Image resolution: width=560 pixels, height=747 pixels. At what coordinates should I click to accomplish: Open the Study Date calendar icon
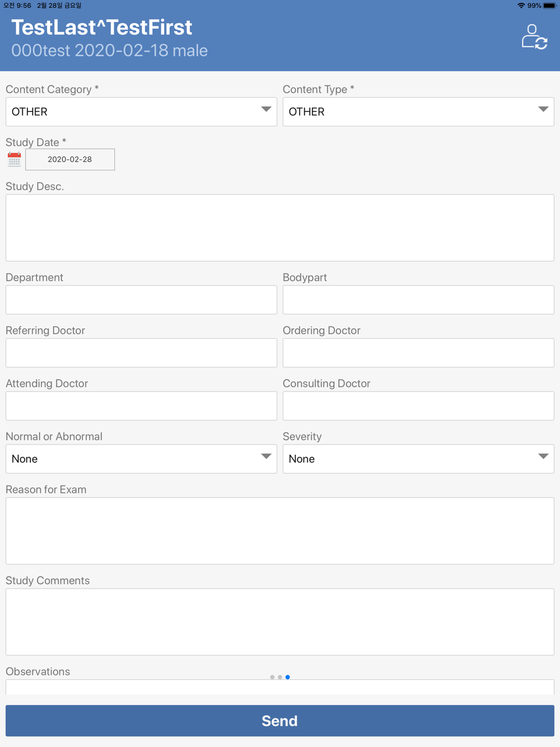pyautogui.click(x=15, y=160)
